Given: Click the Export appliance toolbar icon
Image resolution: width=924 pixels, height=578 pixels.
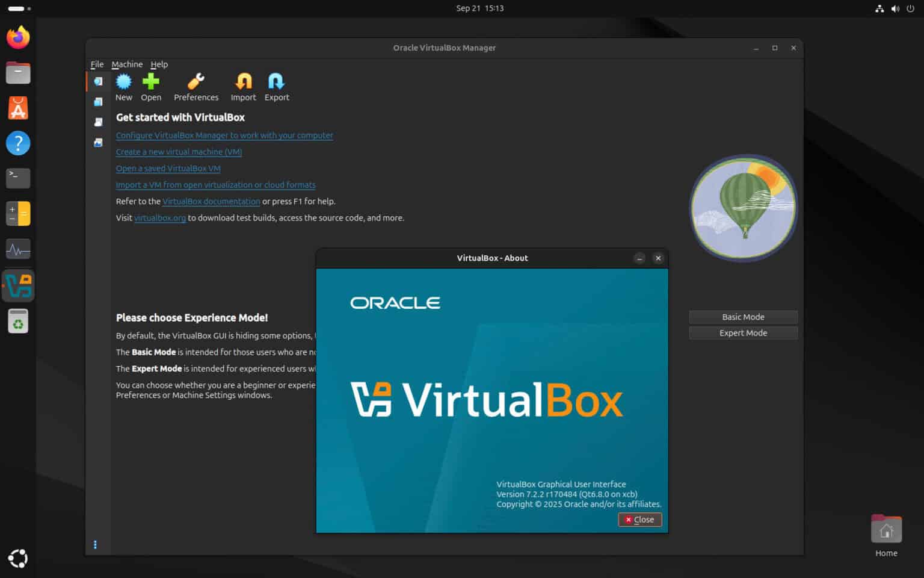Looking at the screenshot, I should 276,86.
